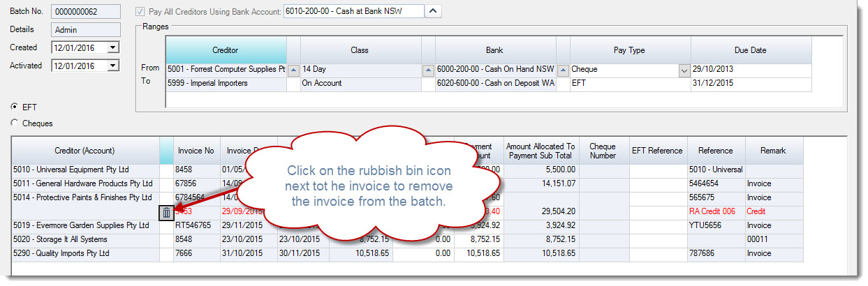Click the Due Date column header

click(x=751, y=50)
